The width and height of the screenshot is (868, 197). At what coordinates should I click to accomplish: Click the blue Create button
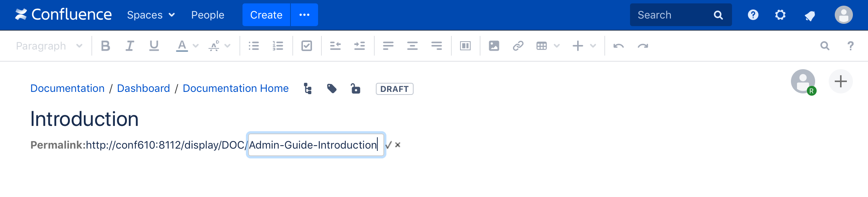pos(266,15)
